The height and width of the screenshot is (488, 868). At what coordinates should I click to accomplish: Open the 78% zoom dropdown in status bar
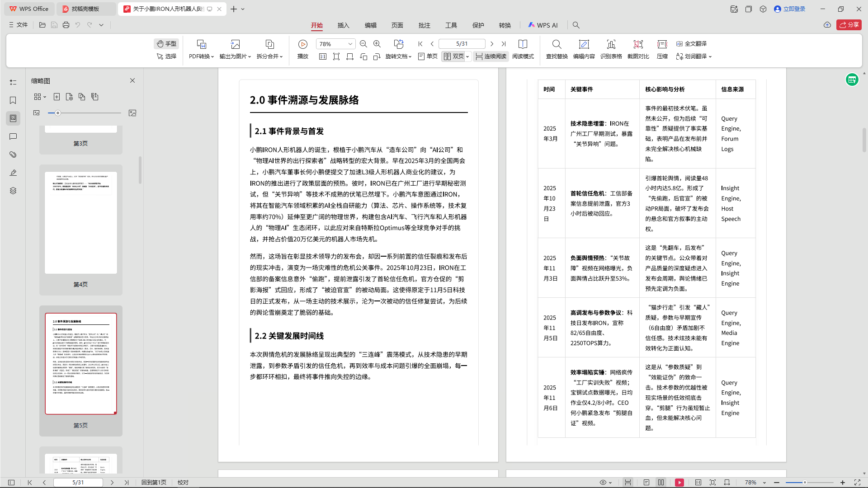pyautogui.click(x=755, y=483)
